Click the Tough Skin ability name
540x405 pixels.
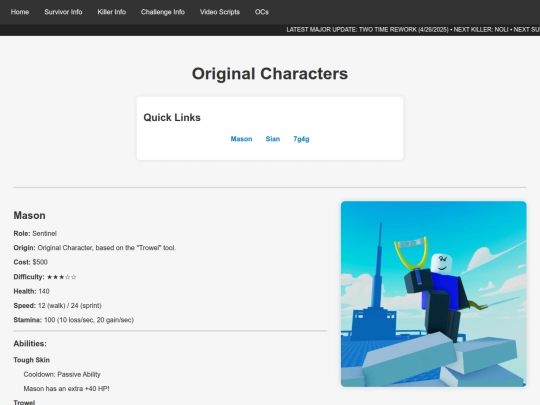32,360
